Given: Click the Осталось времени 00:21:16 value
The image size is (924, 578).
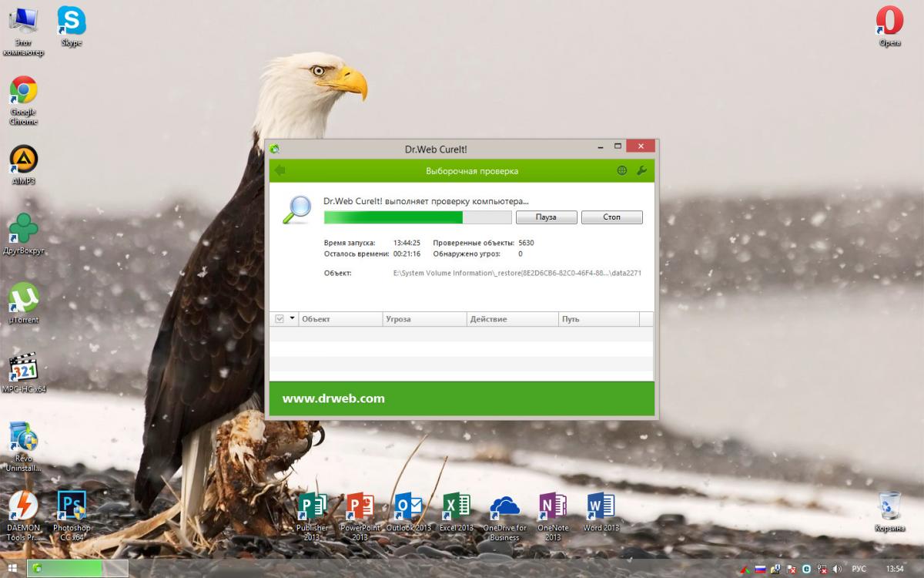Looking at the screenshot, I should [x=406, y=254].
